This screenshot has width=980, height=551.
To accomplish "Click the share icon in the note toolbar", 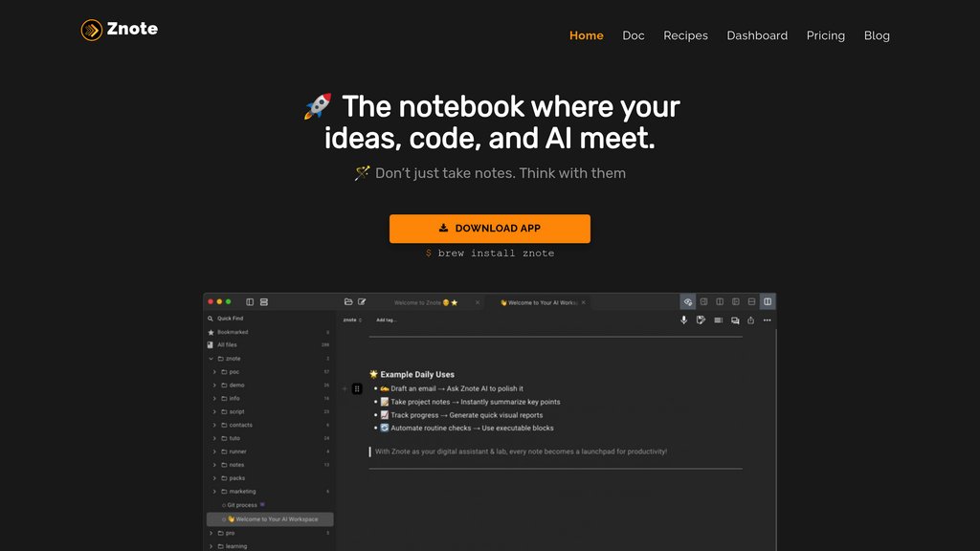I will click(x=750, y=320).
